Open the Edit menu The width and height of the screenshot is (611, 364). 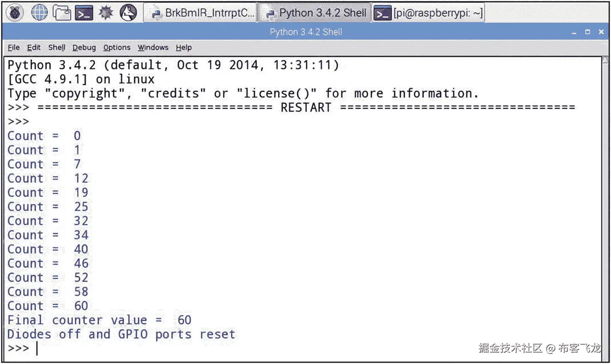(x=33, y=48)
